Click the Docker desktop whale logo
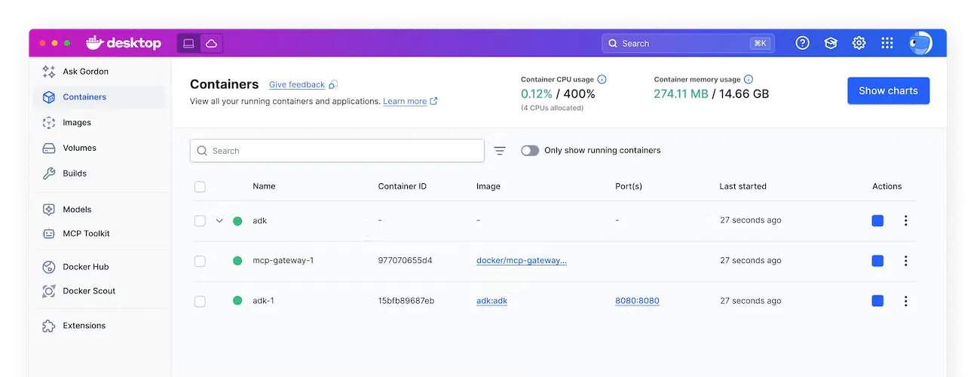Viewport: 980px width, 377px height. [x=124, y=43]
